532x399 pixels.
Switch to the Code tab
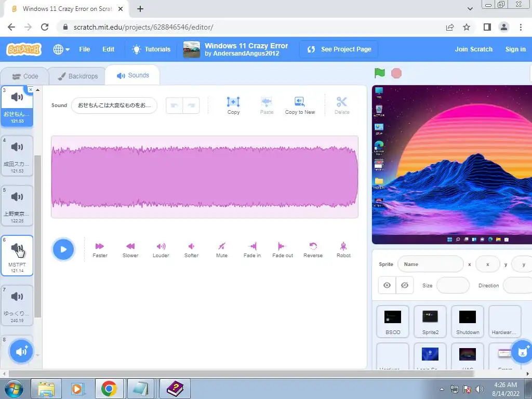[x=25, y=76]
